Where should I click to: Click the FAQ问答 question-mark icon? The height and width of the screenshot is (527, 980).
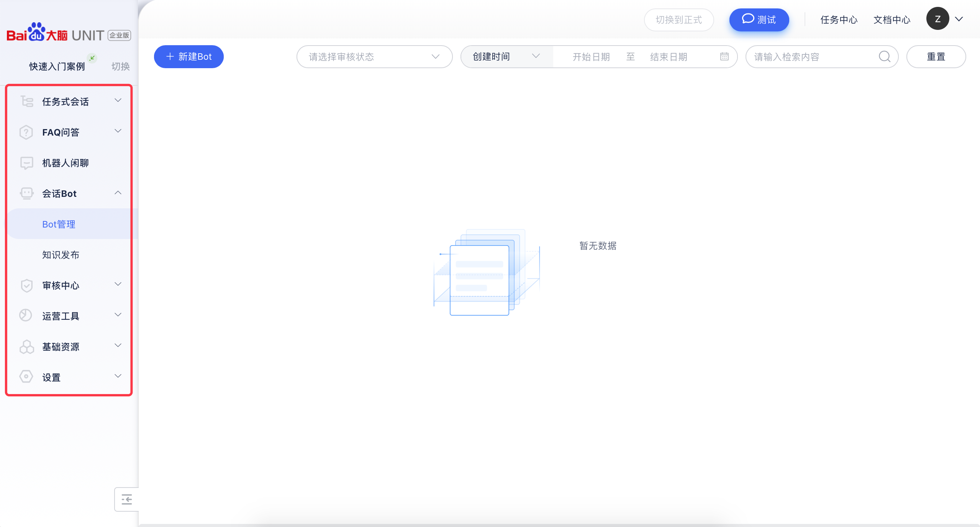click(26, 132)
